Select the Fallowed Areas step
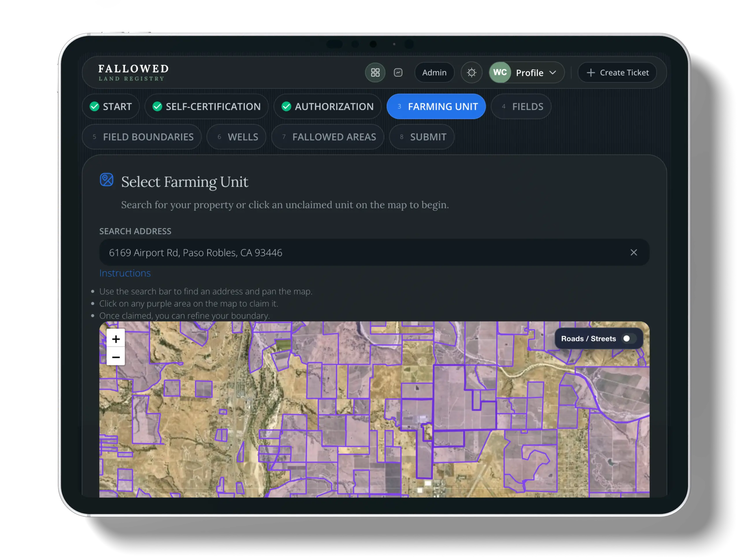Viewport: 751px width, 560px height. tap(328, 137)
